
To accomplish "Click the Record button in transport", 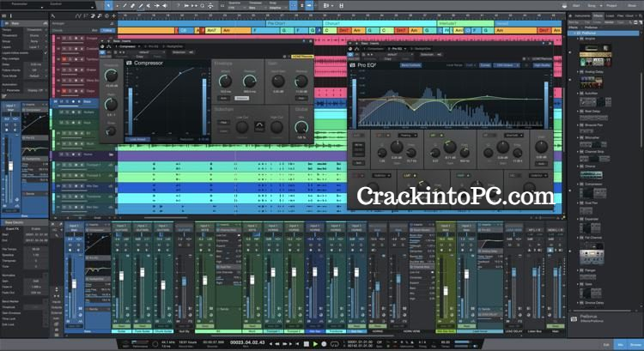I will pyautogui.click(x=324, y=343).
